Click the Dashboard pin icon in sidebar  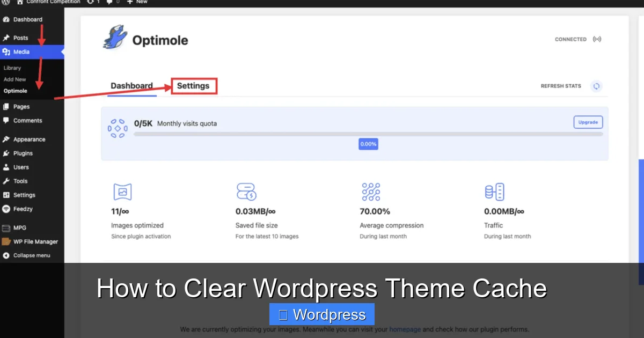6,19
